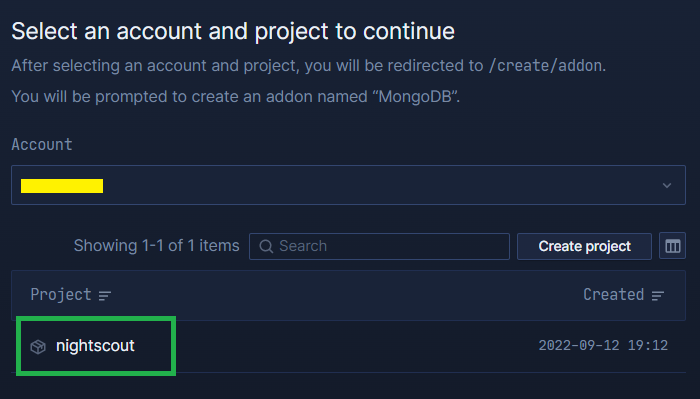Viewport: 700px width, 399px height.
Task: Click the Project column header label
Action: [x=61, y=295]
